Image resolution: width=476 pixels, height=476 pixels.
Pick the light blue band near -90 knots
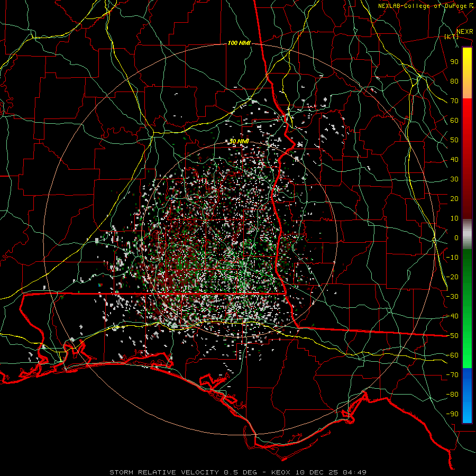[x=467, y=413]
